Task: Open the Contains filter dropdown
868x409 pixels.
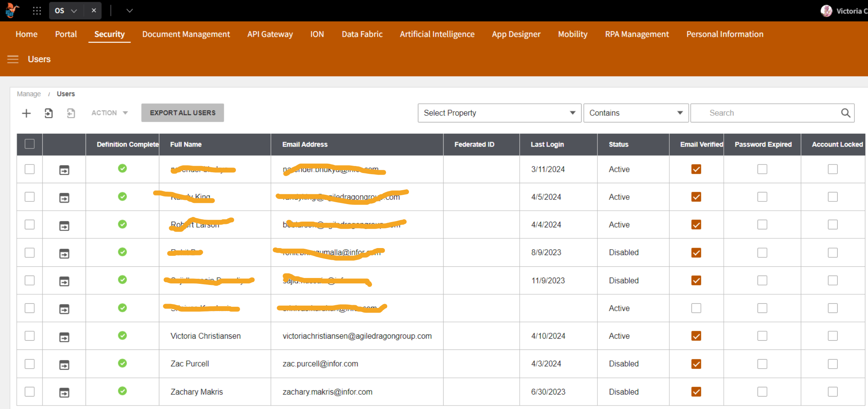Action: tap(636, 113)
